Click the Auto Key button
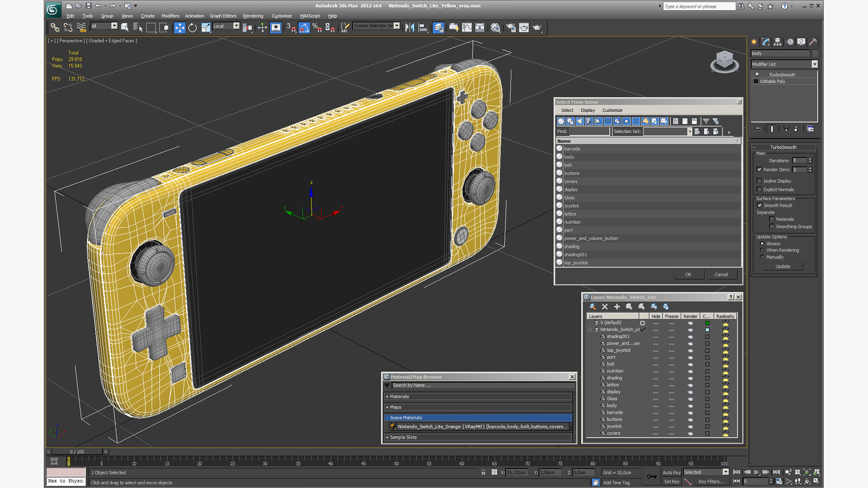This screenshot has width=868, height=488. coord(671,473)
